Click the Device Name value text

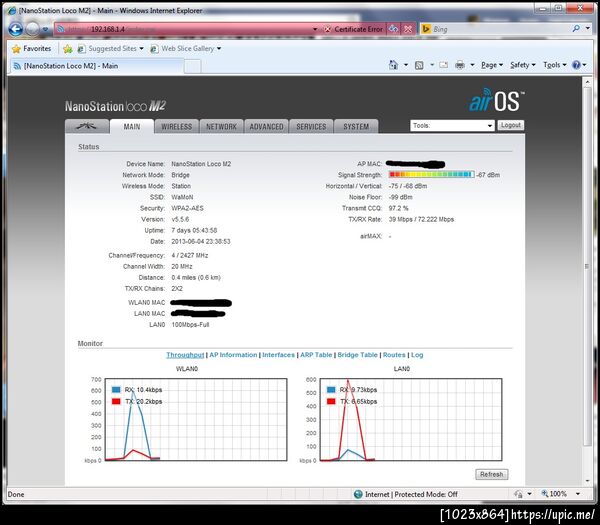click(201, 164)
